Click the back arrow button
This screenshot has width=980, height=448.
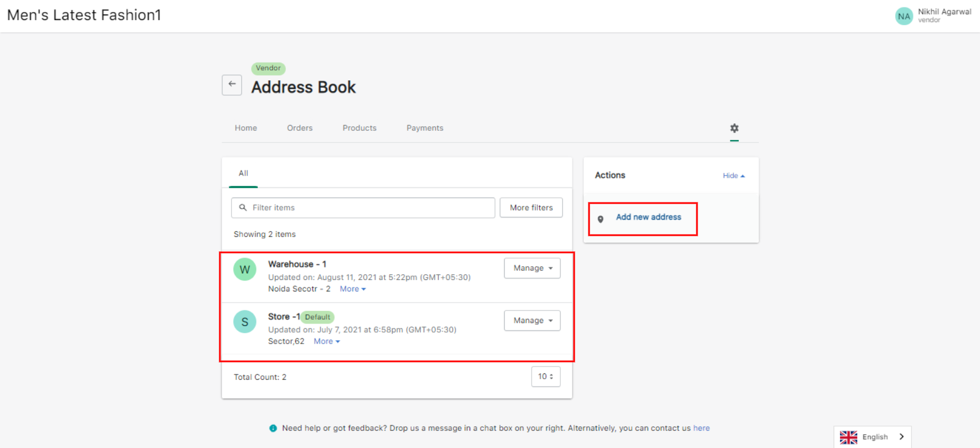point(232,85)
